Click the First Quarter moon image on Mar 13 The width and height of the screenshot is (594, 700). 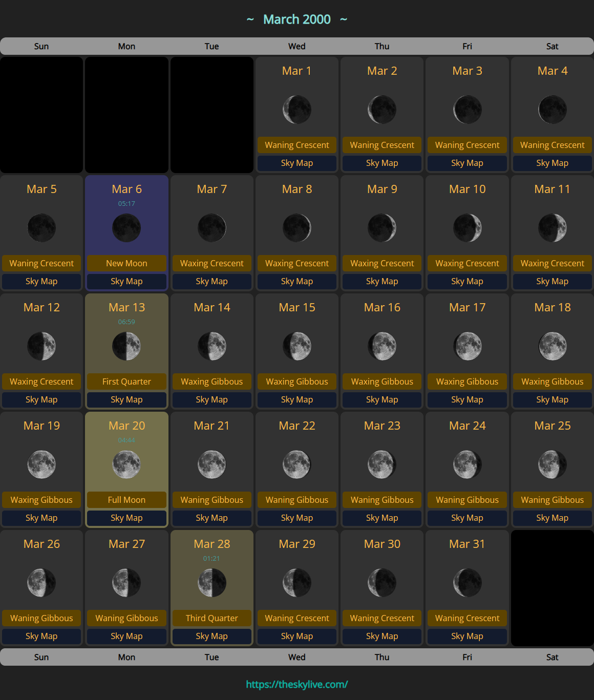pyautogui.click(x=126, y=346)
